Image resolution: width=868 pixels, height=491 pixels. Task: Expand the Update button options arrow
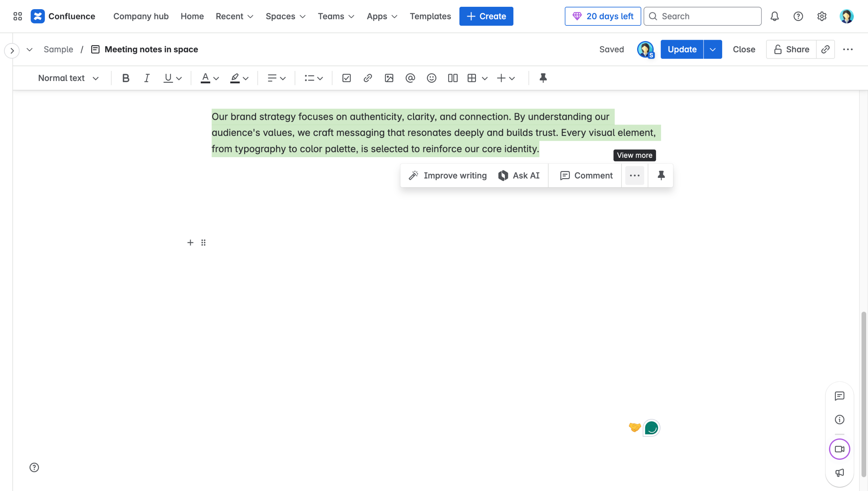tap(713, 50)
